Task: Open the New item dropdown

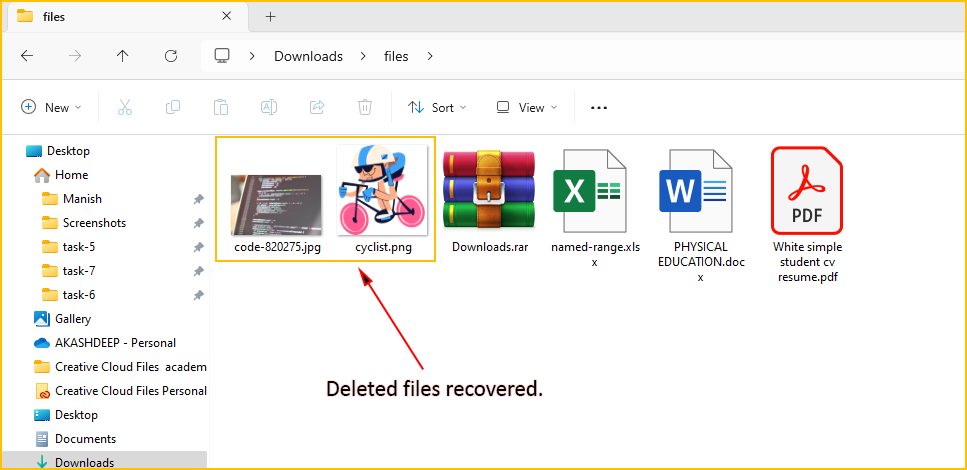Action: click(51, 108)
